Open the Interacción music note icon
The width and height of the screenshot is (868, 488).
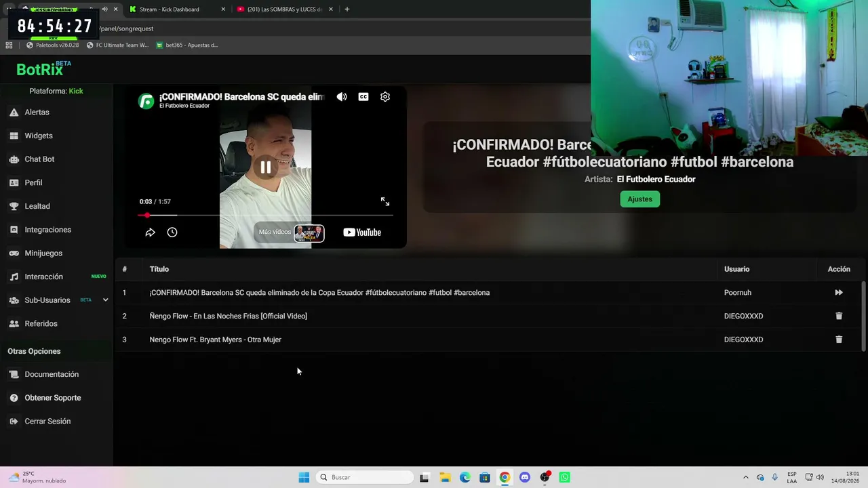click(14, 277)
